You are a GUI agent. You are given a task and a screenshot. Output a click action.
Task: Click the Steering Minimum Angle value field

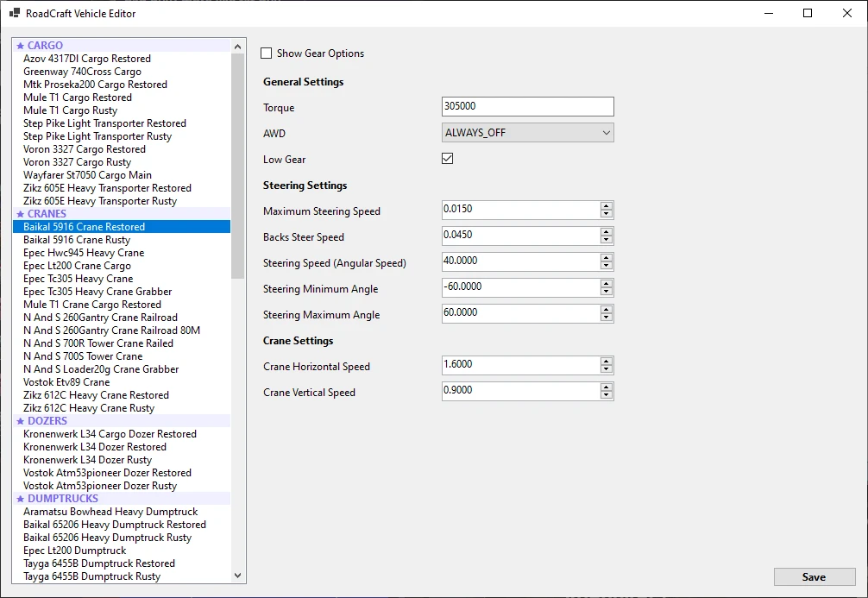520,288
